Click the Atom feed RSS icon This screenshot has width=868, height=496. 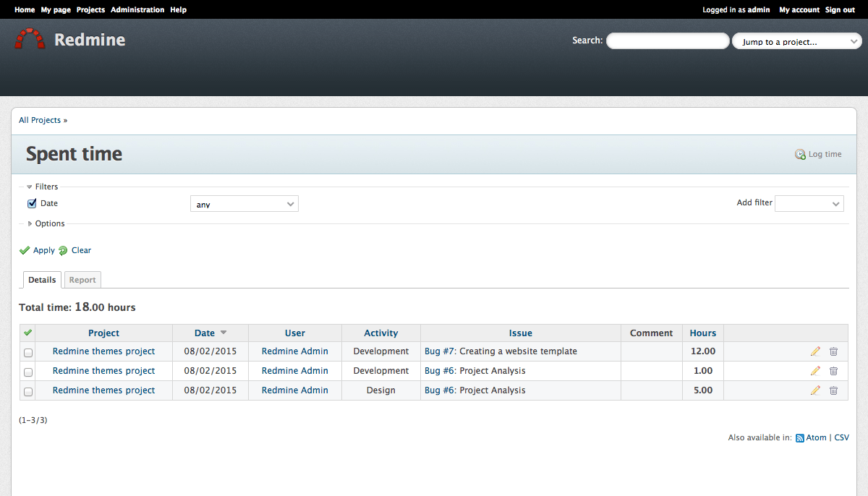tap(800, 438)
